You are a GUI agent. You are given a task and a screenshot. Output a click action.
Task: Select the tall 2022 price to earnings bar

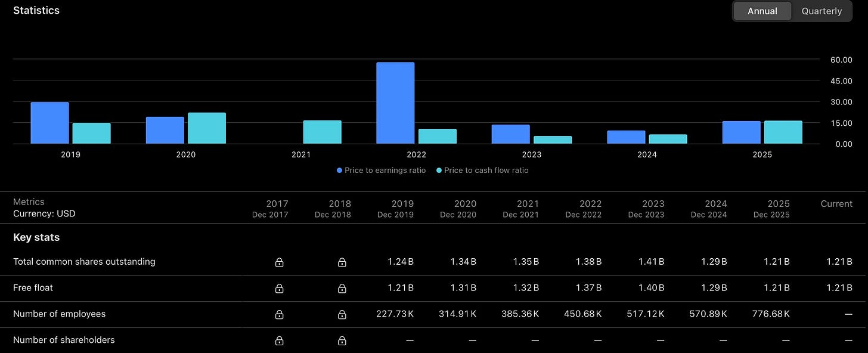pyautogui.click(x=395, y=103)
